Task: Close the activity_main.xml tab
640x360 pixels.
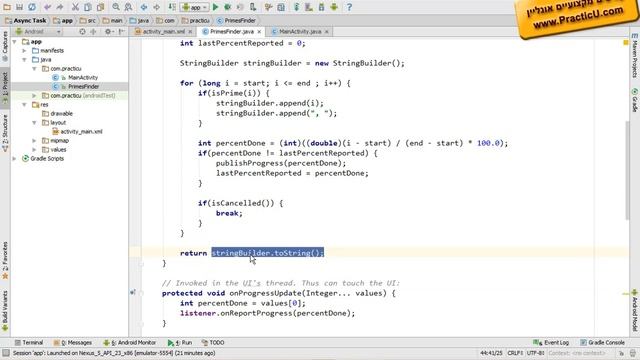Action: pyautogui.click(x=189, y=31)
